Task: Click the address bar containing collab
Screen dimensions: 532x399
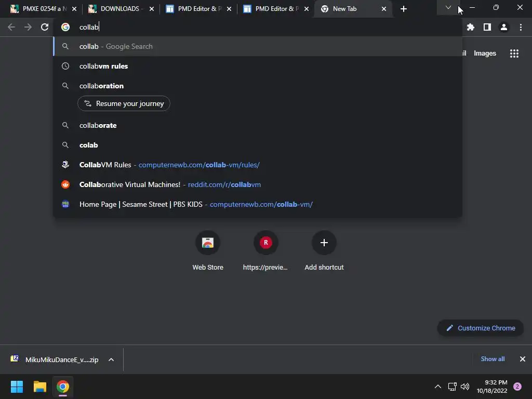Action: tap(258, 27)
